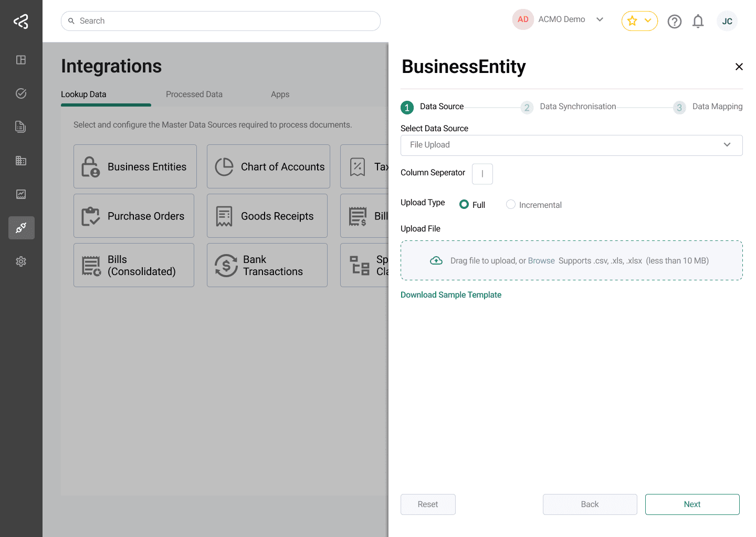Click the integrations plug icon in the sidebar
The height and width of the screenshot is (537, 756).
point(21,228)
